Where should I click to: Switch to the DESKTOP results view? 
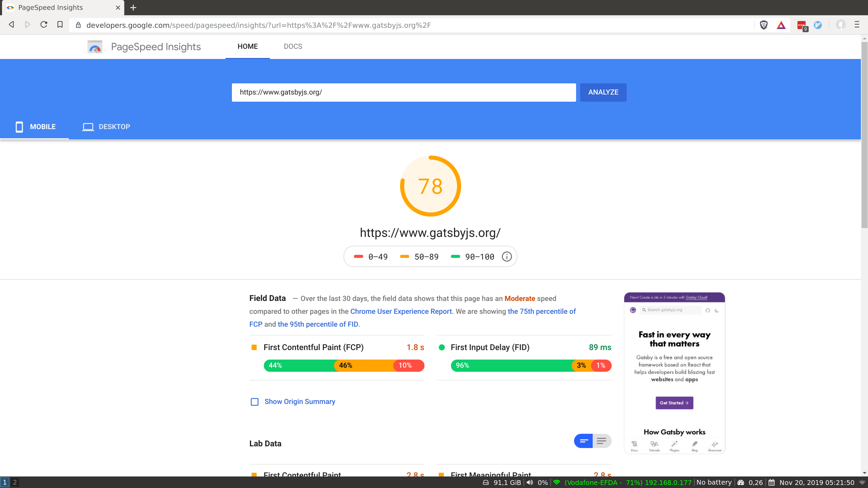point(106,126)
